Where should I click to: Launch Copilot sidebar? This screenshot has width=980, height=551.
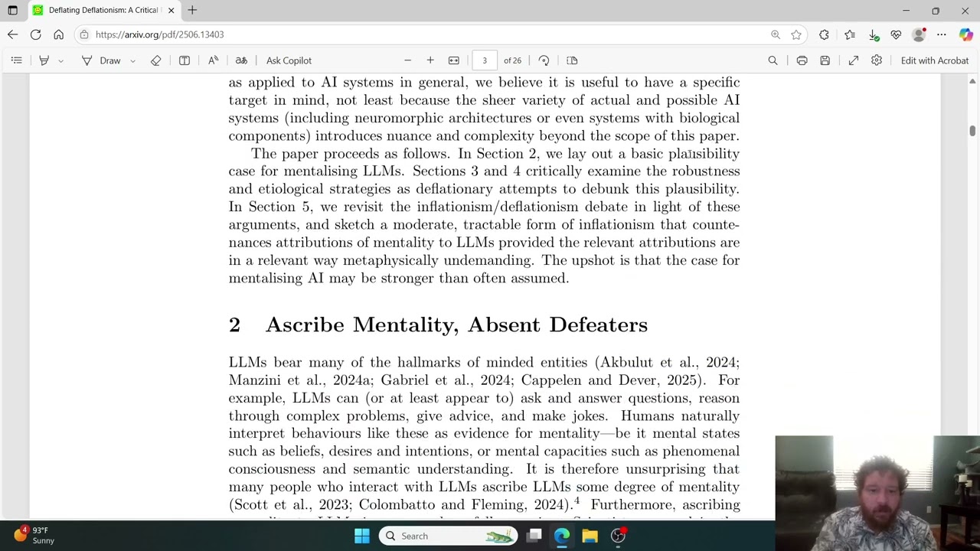tap(965, 34)
